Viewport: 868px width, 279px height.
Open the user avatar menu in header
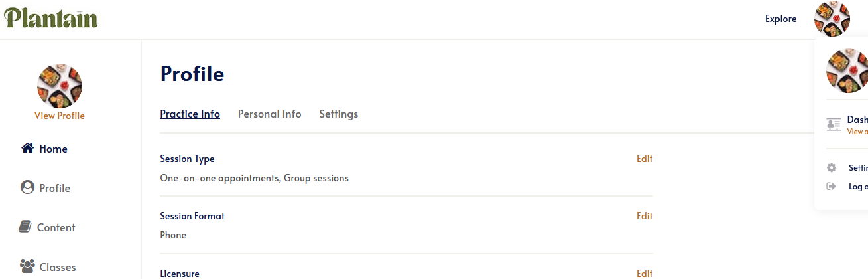pyautogui.click(x=832, y=19)
